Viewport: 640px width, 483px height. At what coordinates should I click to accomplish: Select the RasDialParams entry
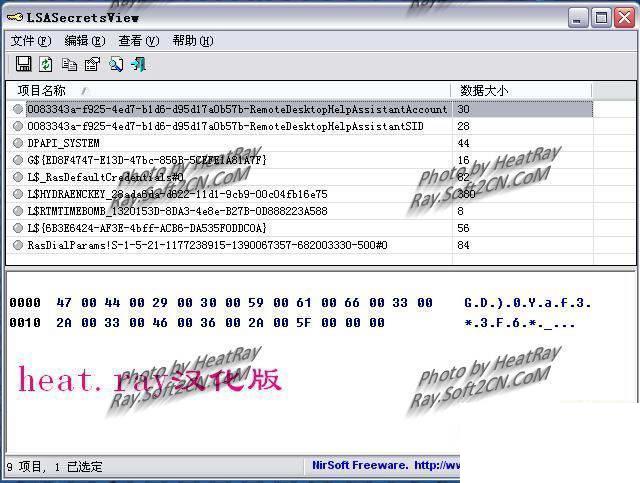coord(207,245)
